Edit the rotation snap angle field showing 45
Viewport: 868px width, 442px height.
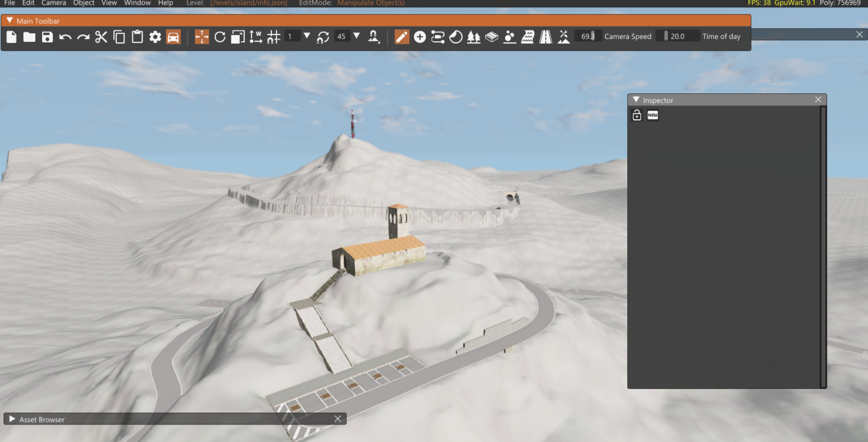tap(342, 36)
